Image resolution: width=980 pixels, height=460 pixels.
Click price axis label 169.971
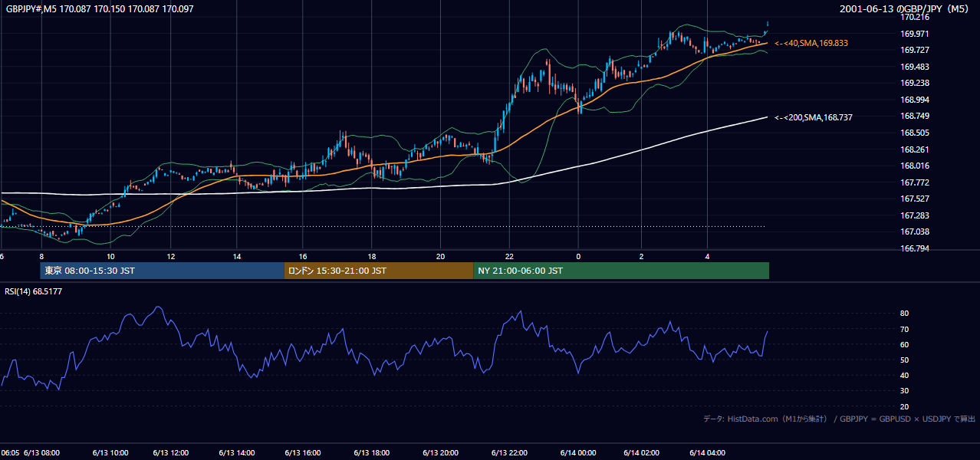pos(915,34)
